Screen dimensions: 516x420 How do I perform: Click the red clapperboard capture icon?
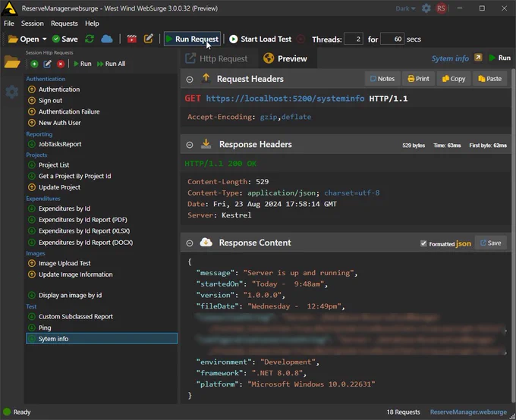[x=132, y=39]
